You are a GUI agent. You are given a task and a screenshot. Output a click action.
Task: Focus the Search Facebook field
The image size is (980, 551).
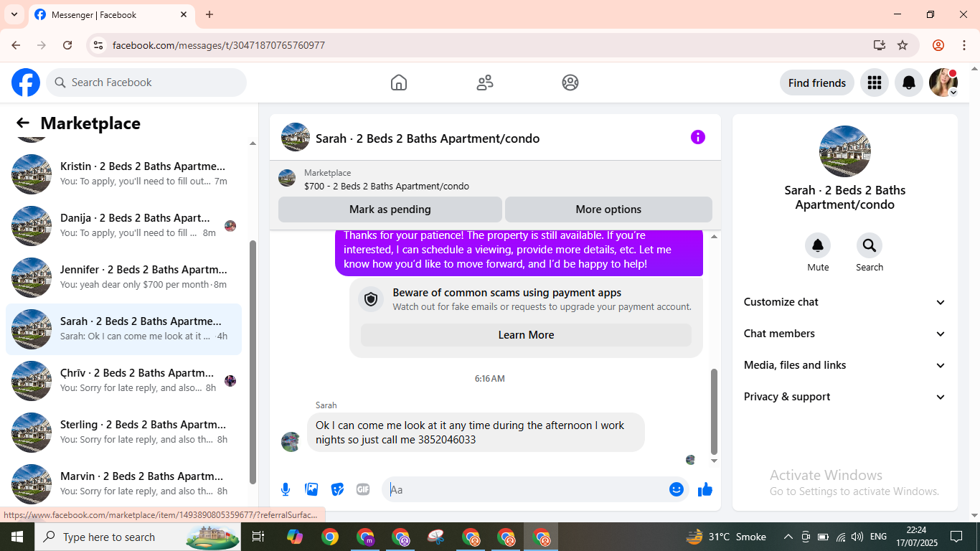(146, 83)
